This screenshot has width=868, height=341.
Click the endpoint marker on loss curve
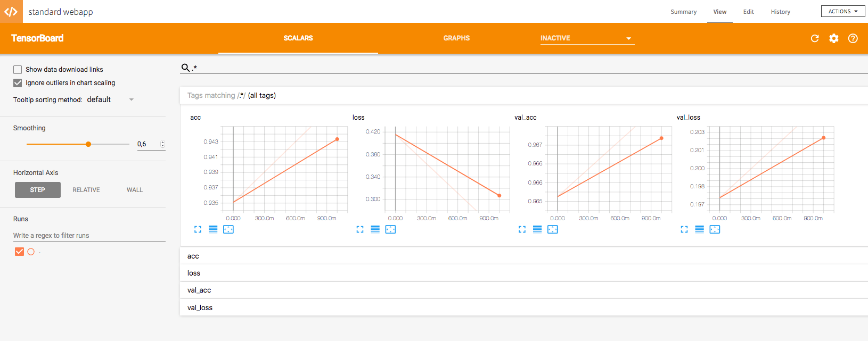pyautogui.click(x=499, y=196)
